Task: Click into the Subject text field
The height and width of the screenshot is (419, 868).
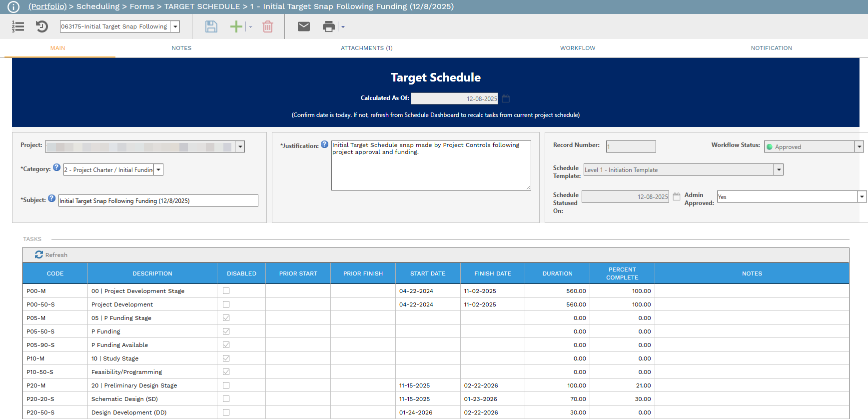Action: (158, 200)
